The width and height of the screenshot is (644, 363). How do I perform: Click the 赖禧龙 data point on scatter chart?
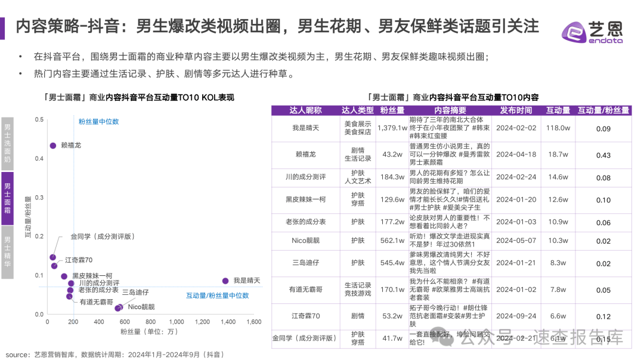coord(53,146)
